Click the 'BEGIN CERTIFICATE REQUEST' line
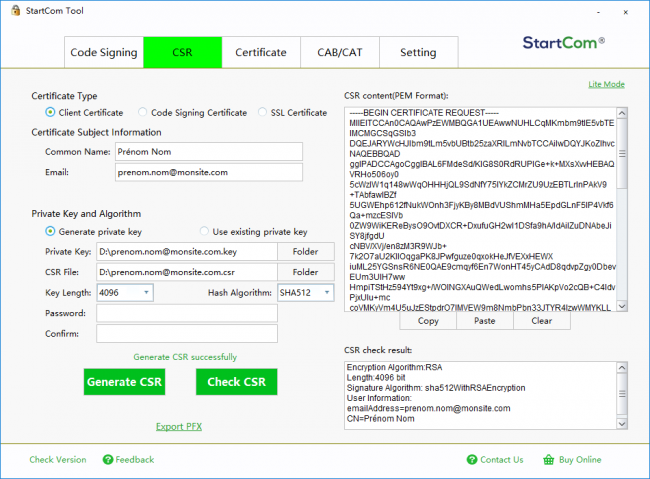650x479 pixels. tap(424, 113)
